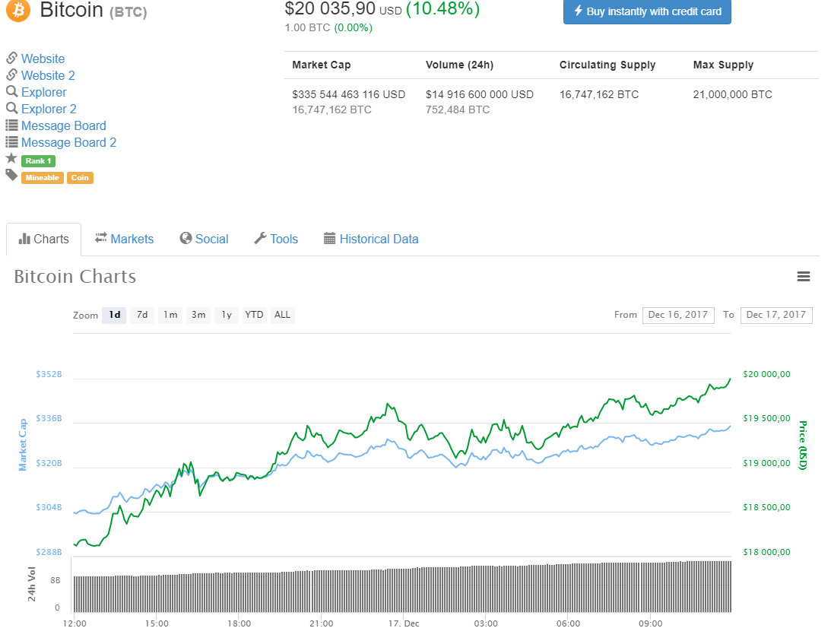831x644 pixels.
Task: Click the wrench icon on Tools tab
Action: [259, 239]
